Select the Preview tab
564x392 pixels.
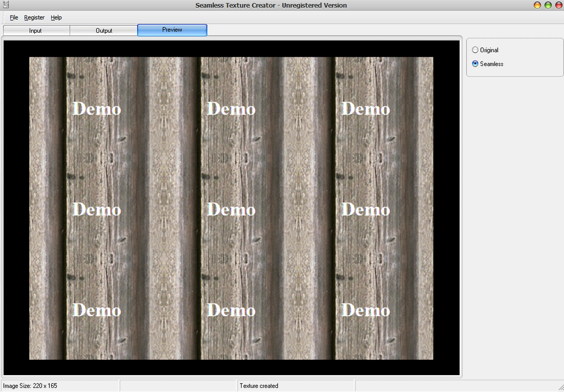pyautogui.click(x=172, y=30)
